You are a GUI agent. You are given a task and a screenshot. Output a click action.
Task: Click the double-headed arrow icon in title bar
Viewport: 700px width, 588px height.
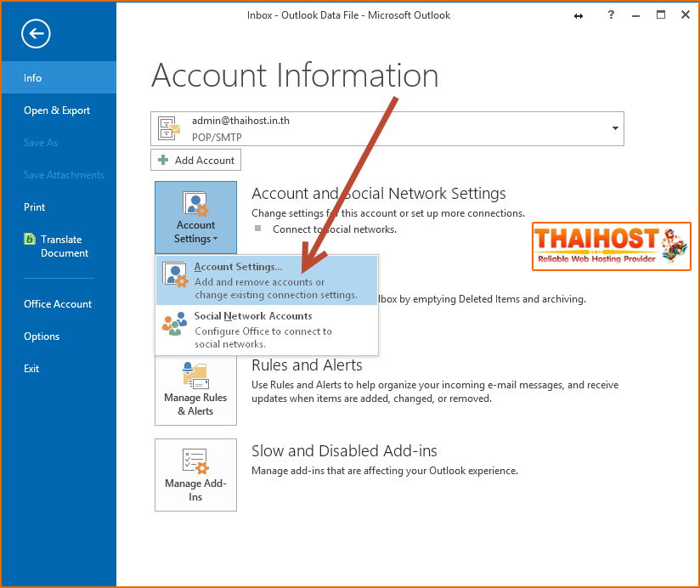579,16
